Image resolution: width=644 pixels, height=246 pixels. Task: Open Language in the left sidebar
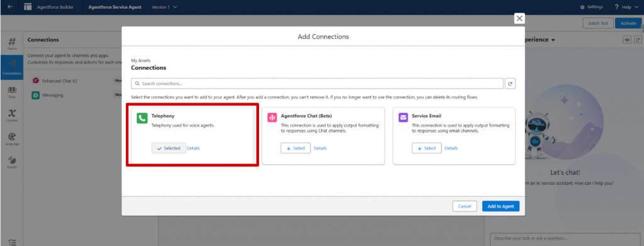click(12, 139)
